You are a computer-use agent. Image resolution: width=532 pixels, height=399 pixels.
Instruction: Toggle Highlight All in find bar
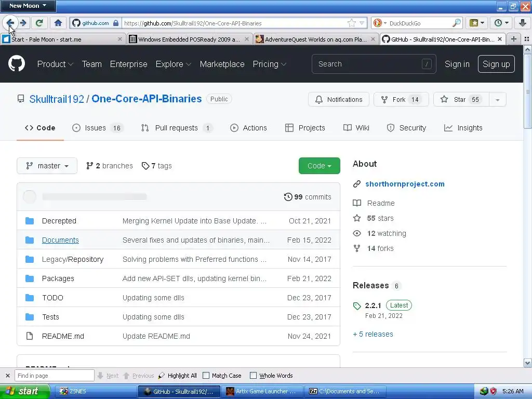(x=178, y=376)
